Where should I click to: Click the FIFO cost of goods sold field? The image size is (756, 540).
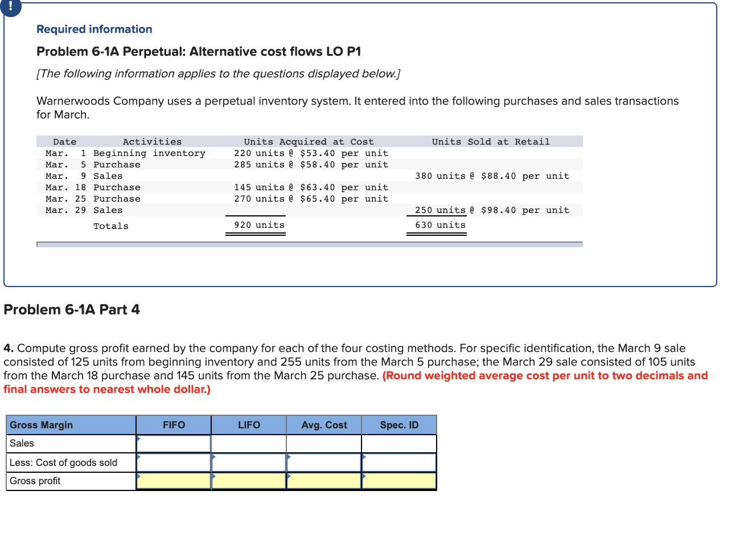174,463
